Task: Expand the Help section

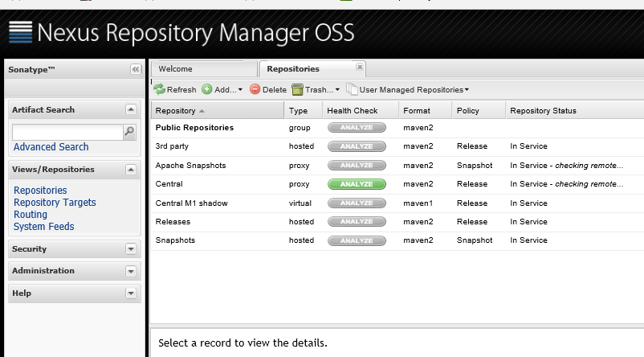Action: click(x=131, y=293)
